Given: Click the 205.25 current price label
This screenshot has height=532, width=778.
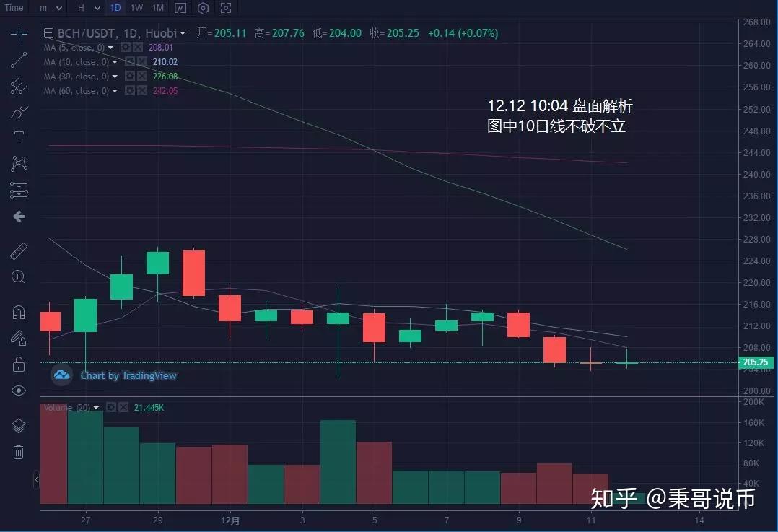Looking at the screenshot, I should point(755,362).
